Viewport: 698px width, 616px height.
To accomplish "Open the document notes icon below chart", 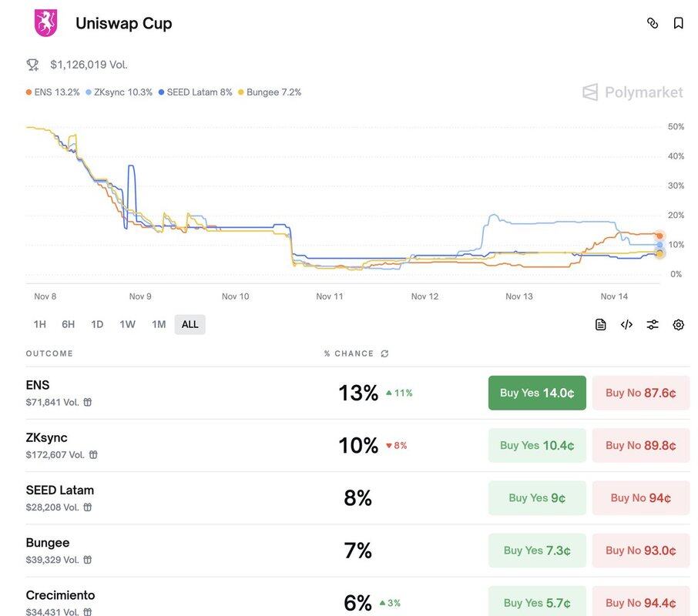I will (601, 325).
